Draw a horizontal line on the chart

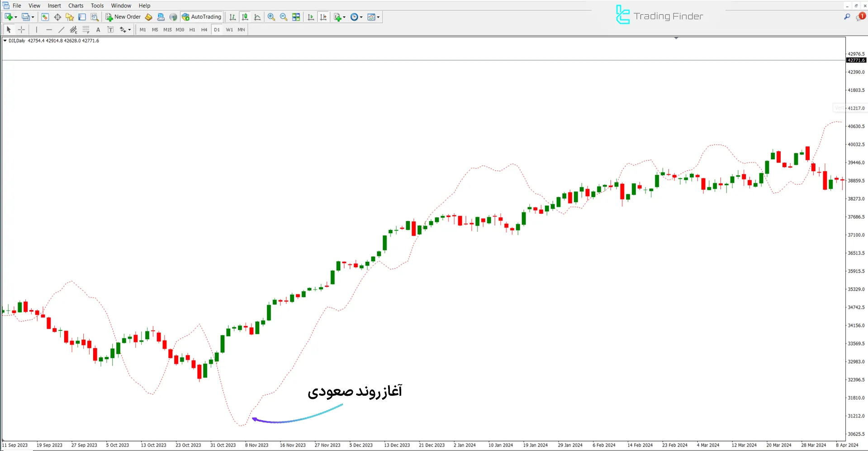pyautogui.click(x=49, y=29)
